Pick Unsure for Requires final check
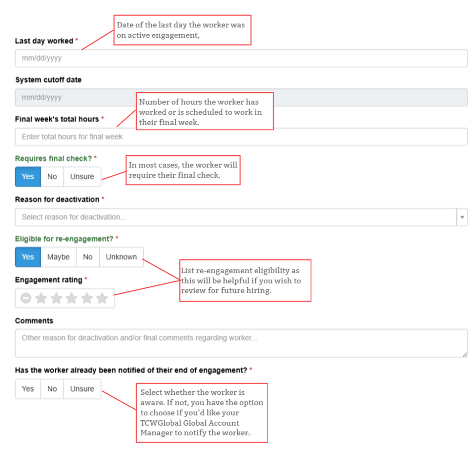The image size is (476, 452). point(82,177)
